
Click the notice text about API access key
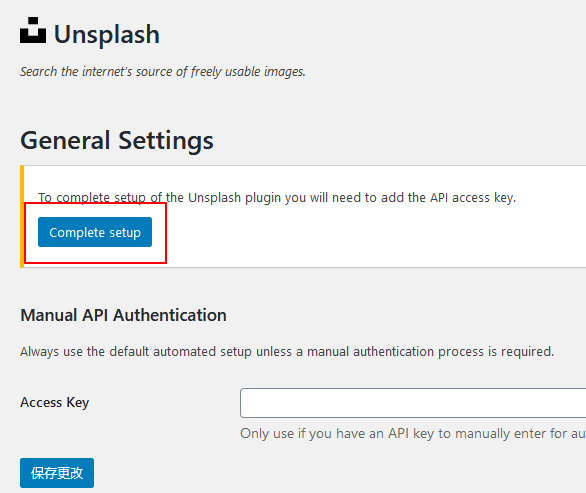(277, 198)
